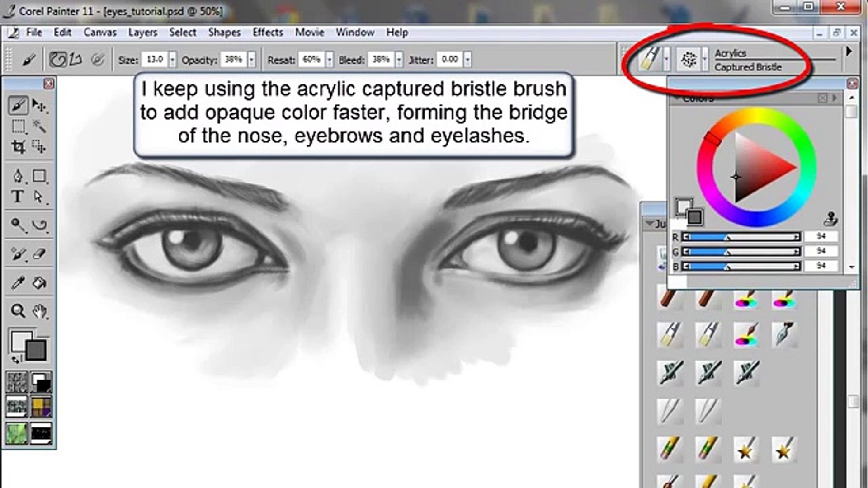This screenshot has height=488, width=868.
Task: Open the Layers menu
Action: click(142, 33)
